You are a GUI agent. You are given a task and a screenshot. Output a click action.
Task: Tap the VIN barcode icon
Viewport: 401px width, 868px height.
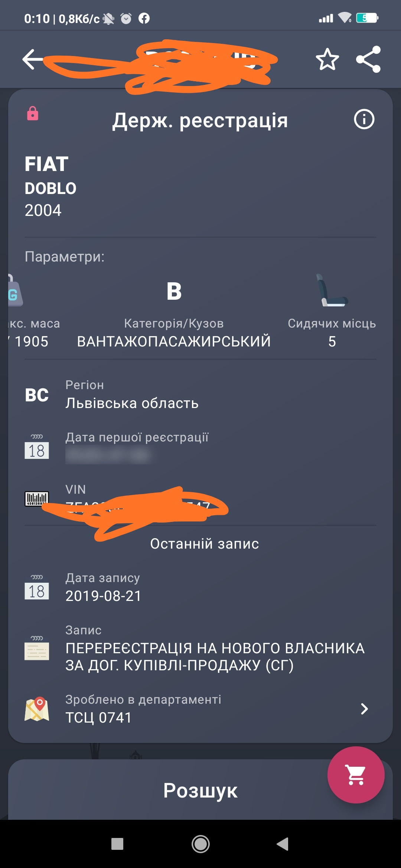(37, 499)
